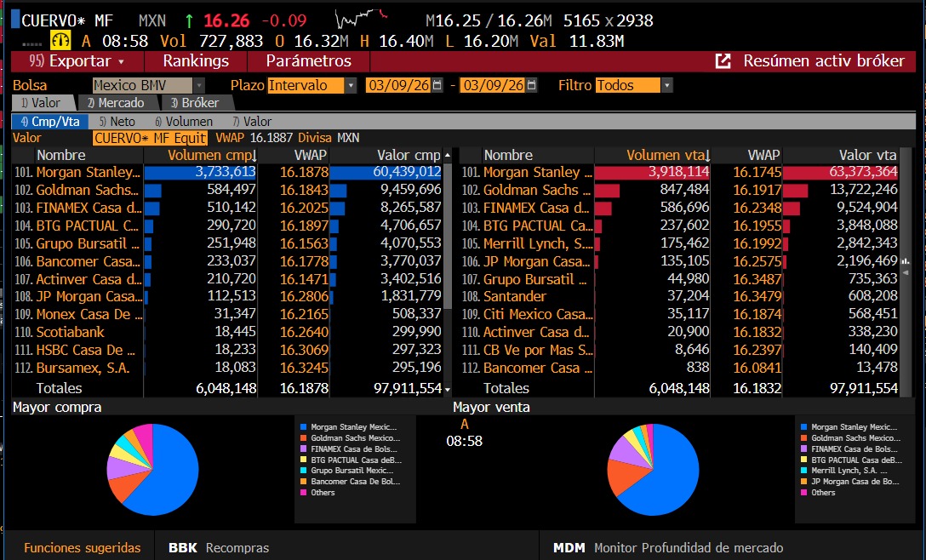Click Merrill Lynch entry in sell legend
Viewport: 926px width, 560px height.
[x=849, y=471]
